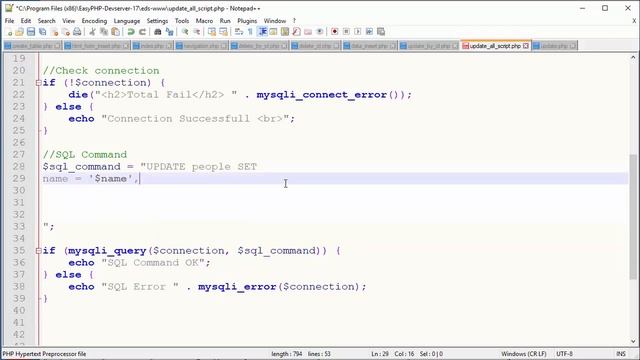Paste clipboard using the Paste icon
This screenshot has height=360, width=640.
click(116, 32)
